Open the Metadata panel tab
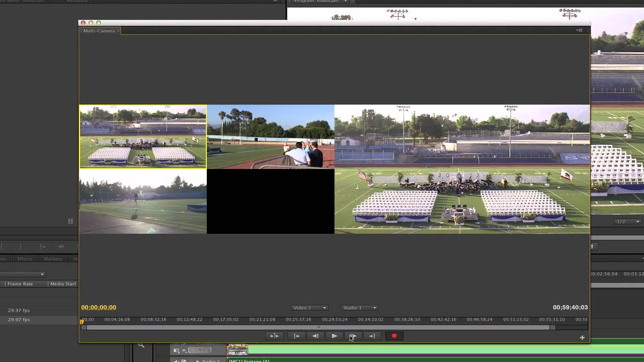 [x=76, y=2]
